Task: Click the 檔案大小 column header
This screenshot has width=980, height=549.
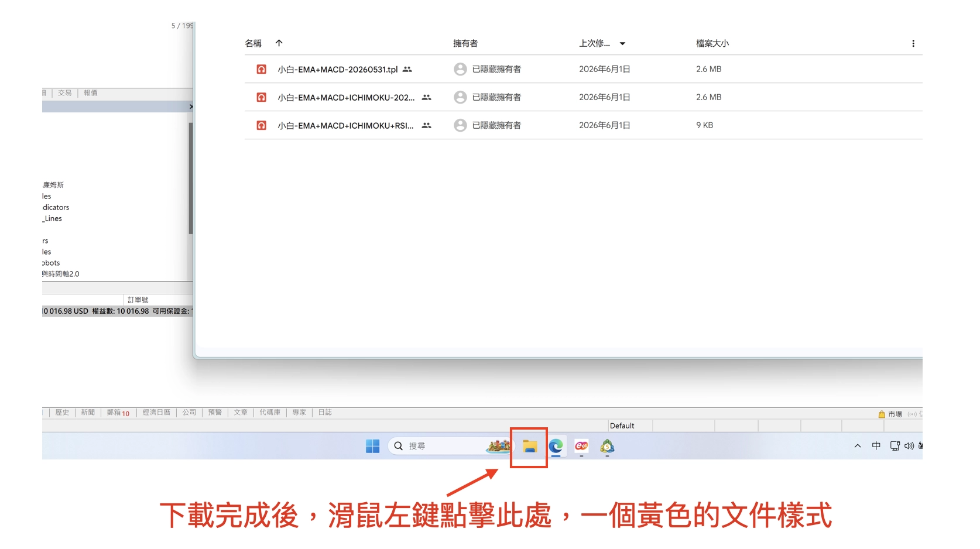Action: pos(712,43)
